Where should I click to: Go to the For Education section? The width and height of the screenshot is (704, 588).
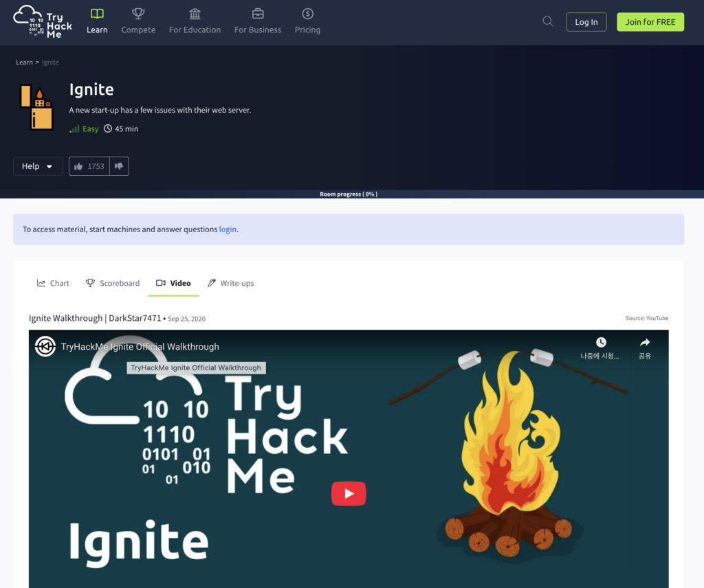point(195,21)
